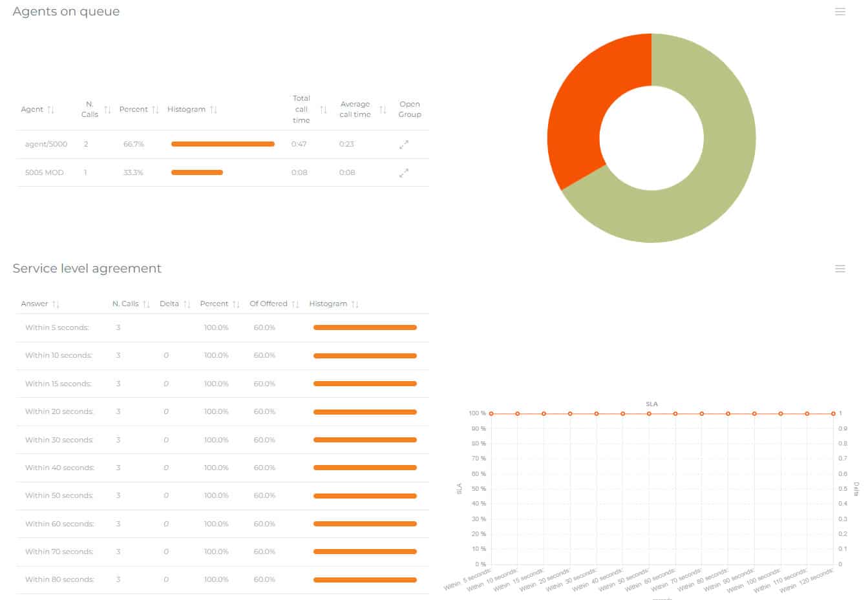The image size is (868, 600).
Task: Expand open group for agent/5000
Action: click(404, 145)
